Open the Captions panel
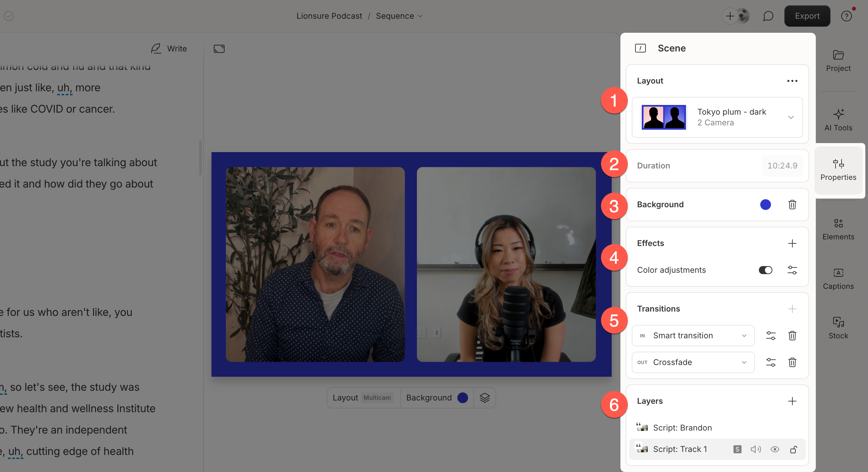The image size is (868, 472). tap(838, 278)
